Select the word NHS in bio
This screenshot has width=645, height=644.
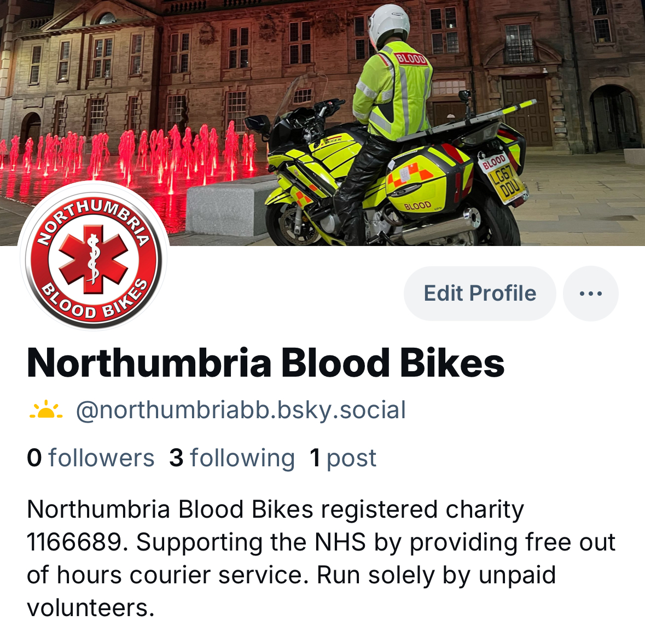(340, 542)
